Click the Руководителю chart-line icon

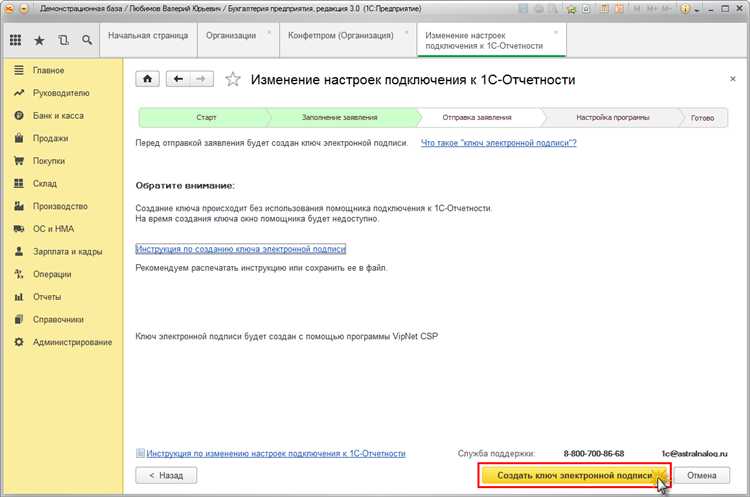pyautogui.click(x=19, y=93)
